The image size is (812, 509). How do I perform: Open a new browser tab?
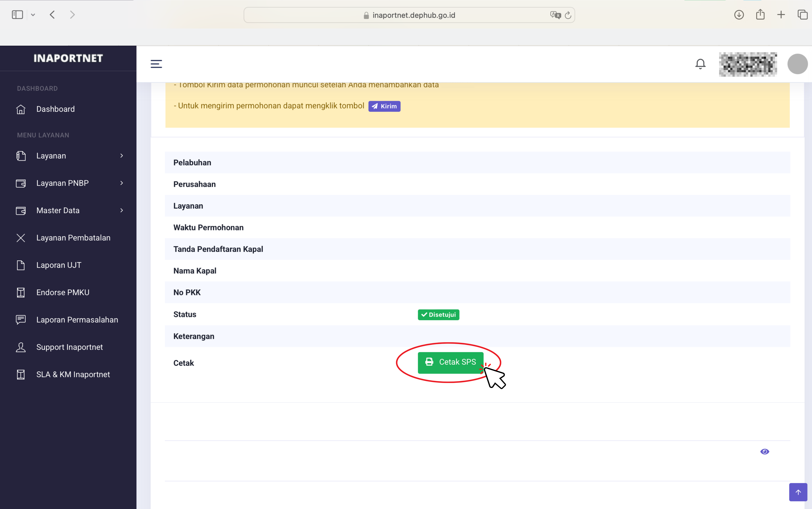[x=781, y=15]
